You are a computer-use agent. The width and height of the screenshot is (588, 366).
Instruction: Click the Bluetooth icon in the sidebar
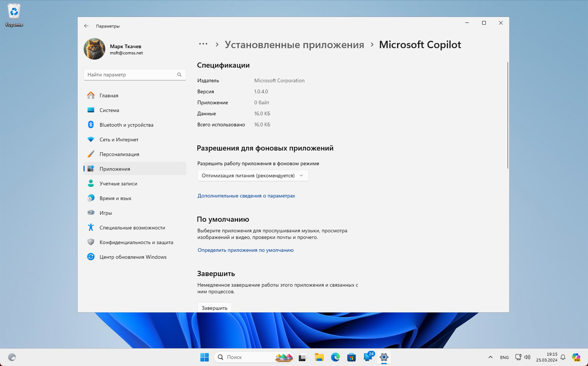91,125
